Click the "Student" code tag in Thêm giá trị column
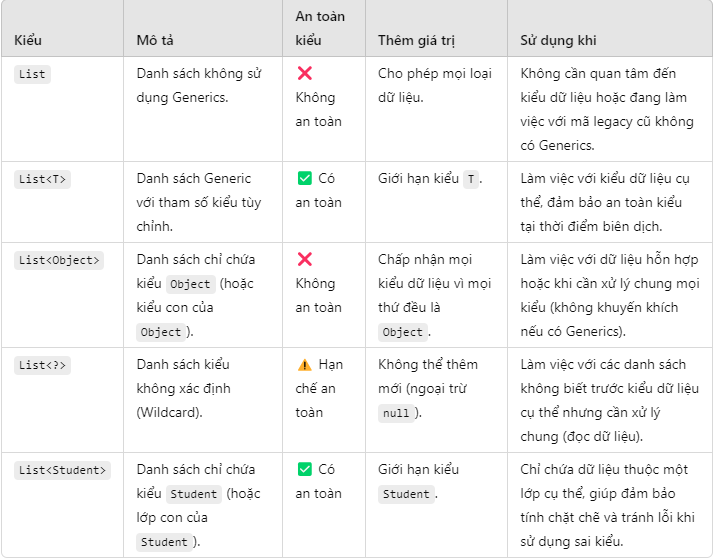714x560 pixels. point(406,494)
